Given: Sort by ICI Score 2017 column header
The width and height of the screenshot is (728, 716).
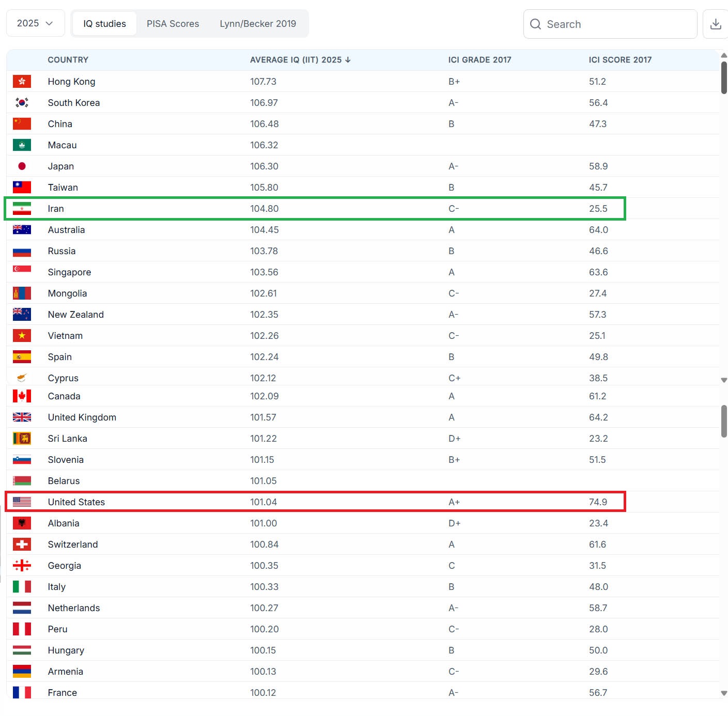Looking at the screenshot, I should click(x=620, y=60).
